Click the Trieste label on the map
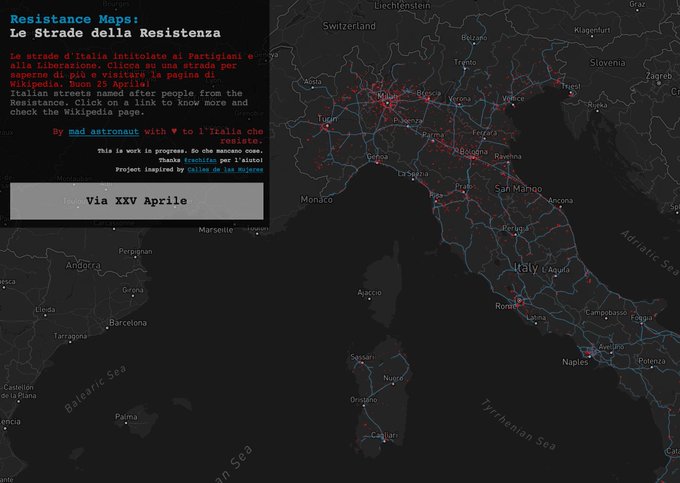The height and width of the screenshot is (483, 680). 571,86
